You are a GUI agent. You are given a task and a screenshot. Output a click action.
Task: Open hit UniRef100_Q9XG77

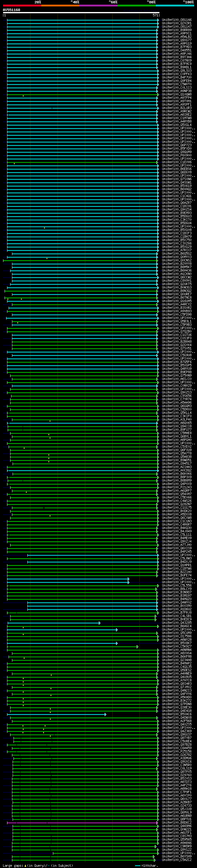pos(177,40)
